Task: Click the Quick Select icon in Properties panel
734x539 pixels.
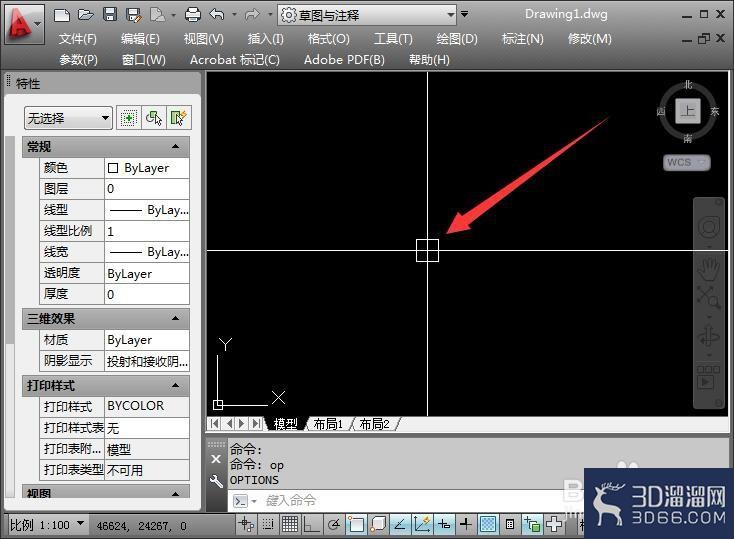Action: point(178,118)
